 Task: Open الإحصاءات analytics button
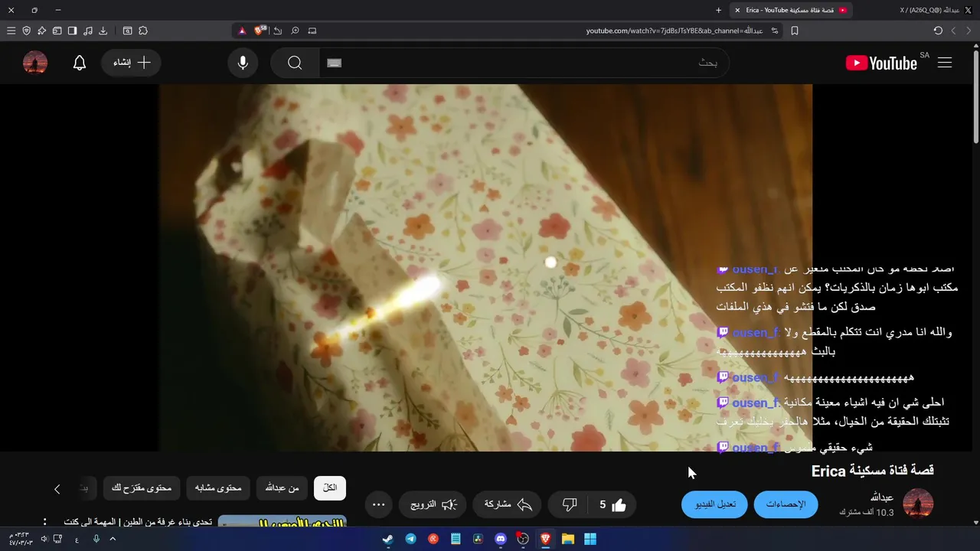coord(786,504)
